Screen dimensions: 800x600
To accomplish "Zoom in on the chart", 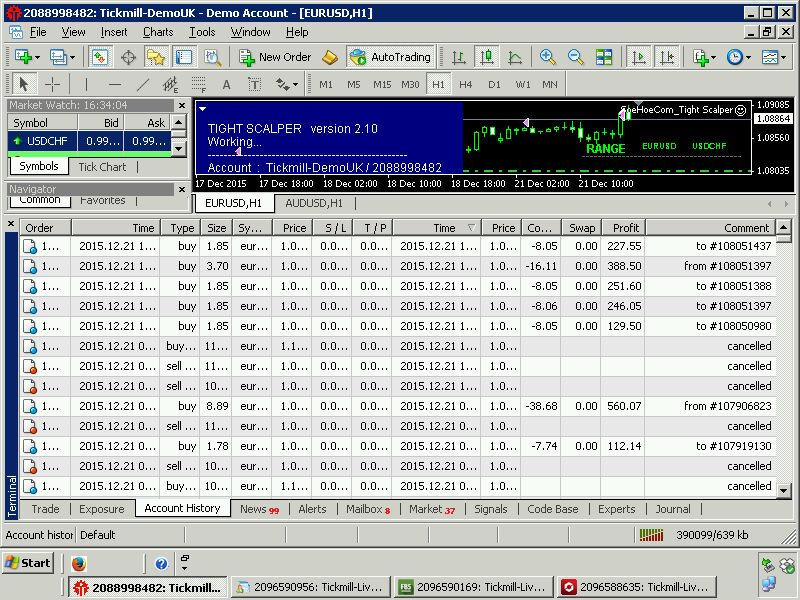I will tap(548, 57).
